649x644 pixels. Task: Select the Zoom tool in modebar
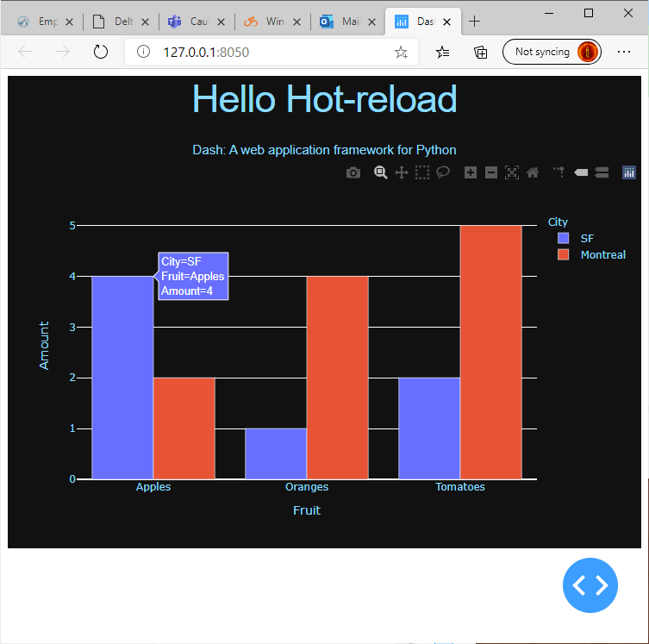click(x=380, y=172)
